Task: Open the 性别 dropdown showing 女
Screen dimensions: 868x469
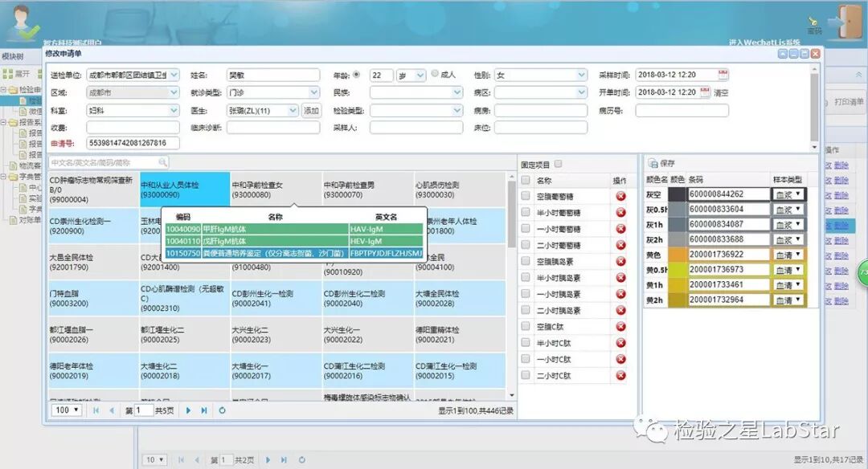Action: (581, 75)
